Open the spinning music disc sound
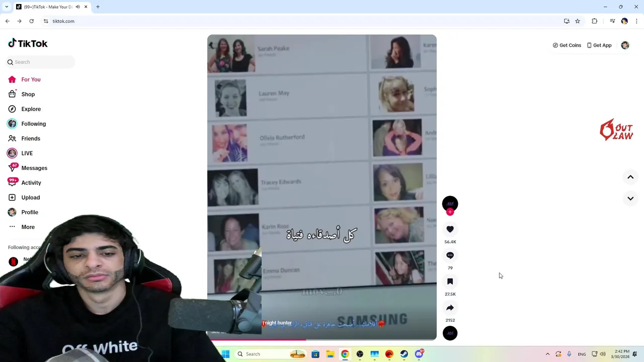Viewport: 644px width, 362px height. click(x=450, y=333)
